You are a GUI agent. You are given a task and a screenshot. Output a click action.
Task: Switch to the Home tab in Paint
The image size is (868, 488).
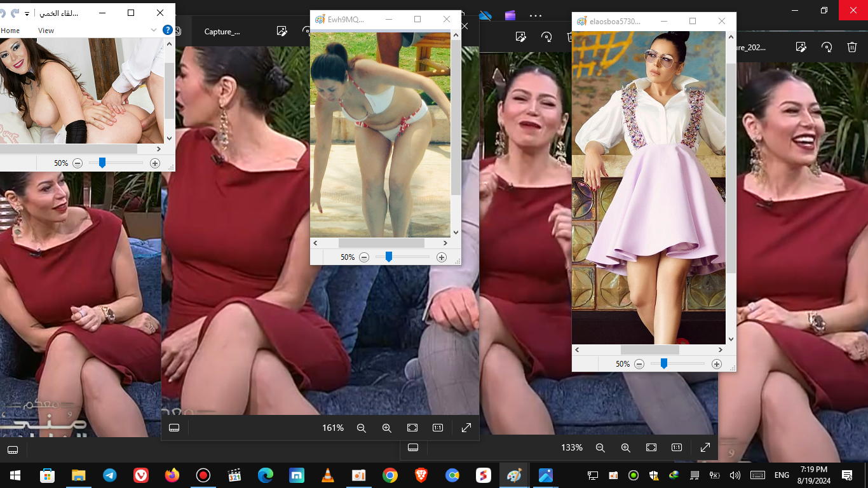click(10, 30)
